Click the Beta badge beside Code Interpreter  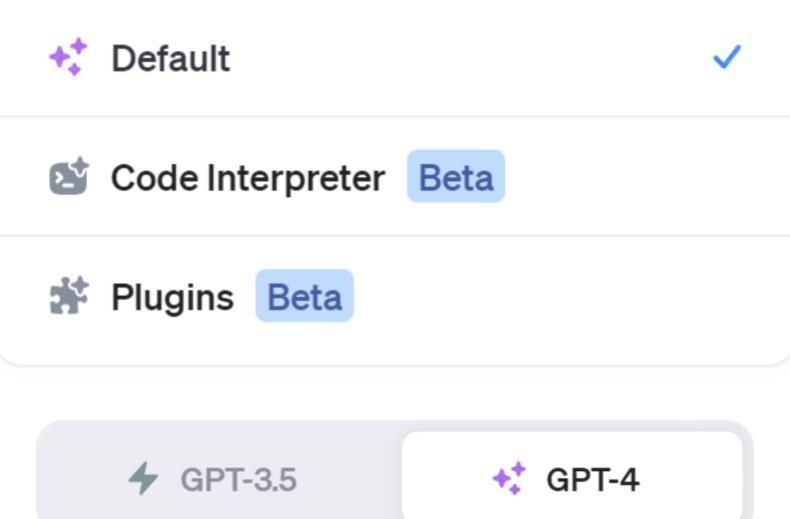(456, 176)
